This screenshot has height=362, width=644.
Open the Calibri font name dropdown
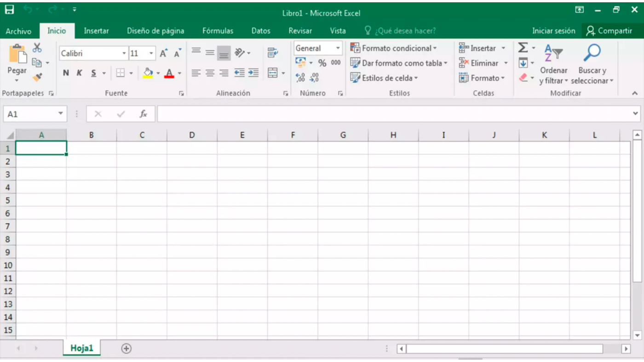pos(124,54)
